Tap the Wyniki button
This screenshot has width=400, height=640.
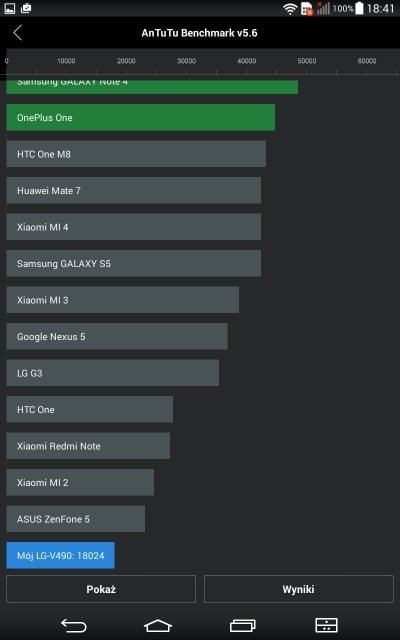[299, 589]
